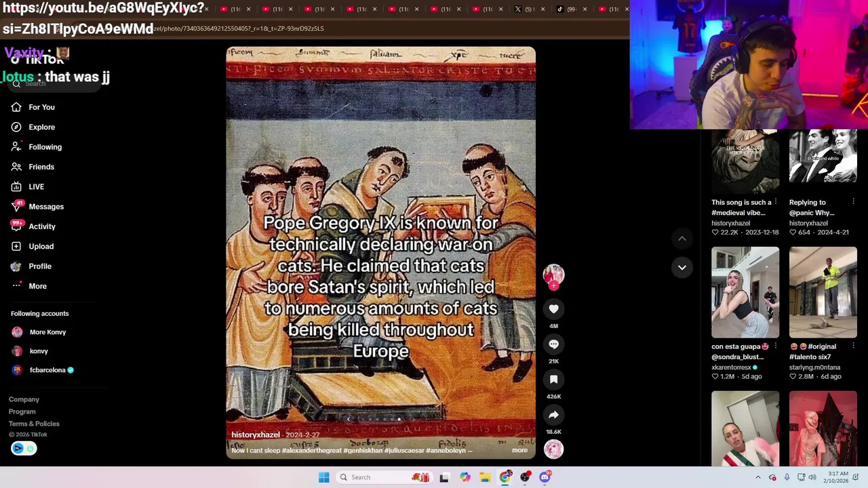Expand caption with 'more' link
This screenshot has width=868, height=488.
[x=519, y=450]
